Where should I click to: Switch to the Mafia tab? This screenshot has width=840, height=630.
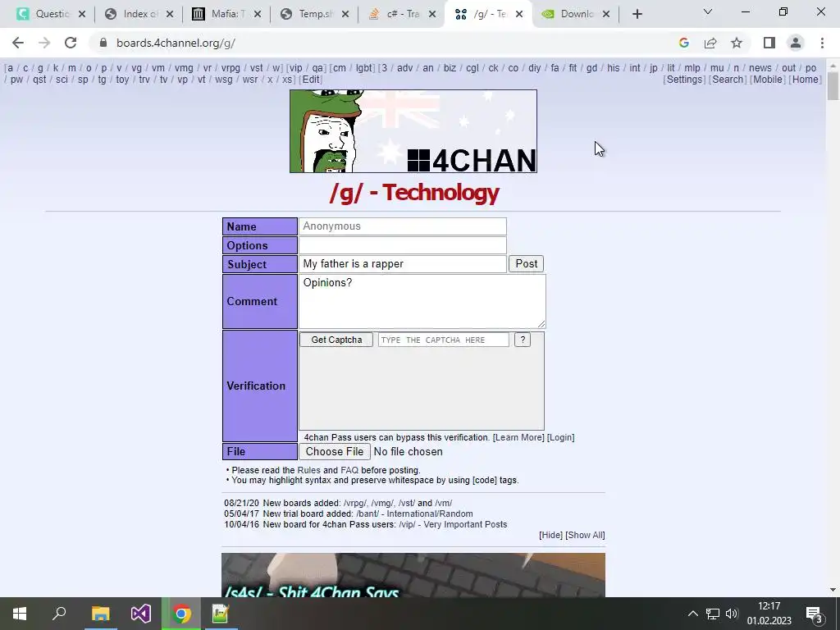227,14
